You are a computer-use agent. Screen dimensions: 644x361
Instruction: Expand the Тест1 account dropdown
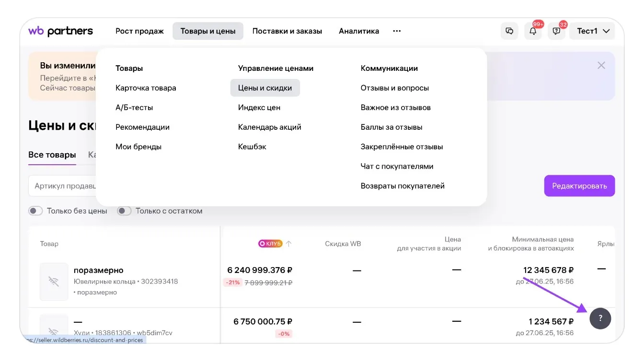tap(593, 31)
